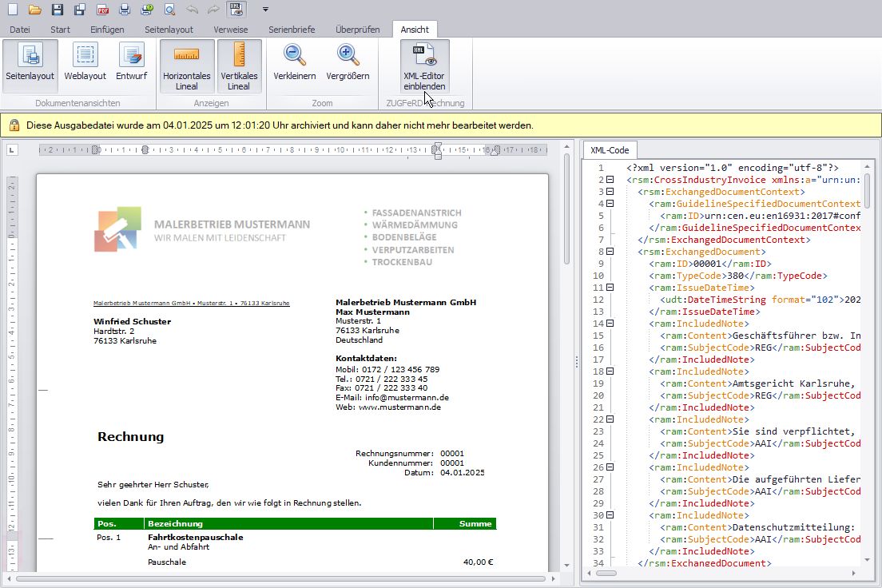Click the document vertical scrollbar thumb

coord(566,209)
